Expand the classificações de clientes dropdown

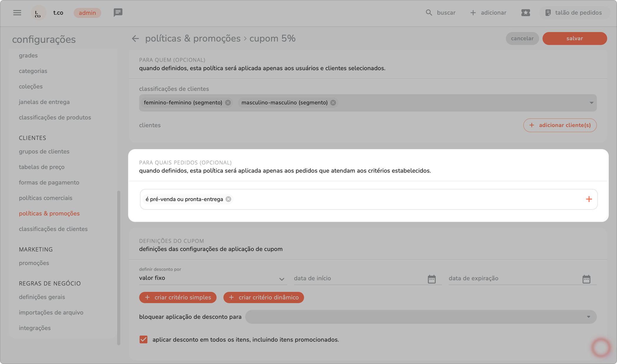click(591, 103)
